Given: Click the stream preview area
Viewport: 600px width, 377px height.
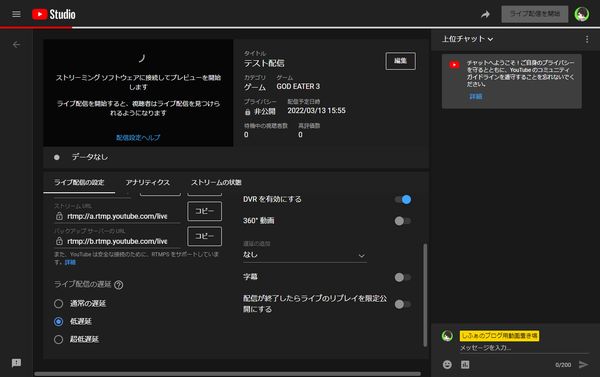Looking at the screenshot, I should coord(138,93).
